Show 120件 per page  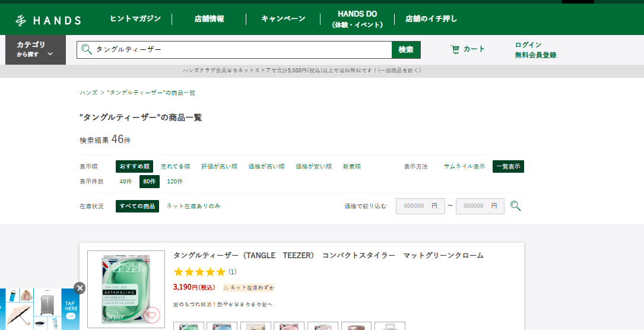click(175, 182)
